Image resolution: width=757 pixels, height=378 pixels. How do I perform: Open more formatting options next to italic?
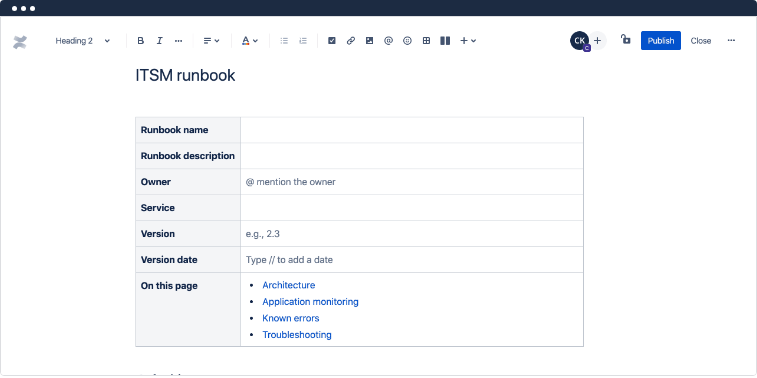(x=178, y=41)
